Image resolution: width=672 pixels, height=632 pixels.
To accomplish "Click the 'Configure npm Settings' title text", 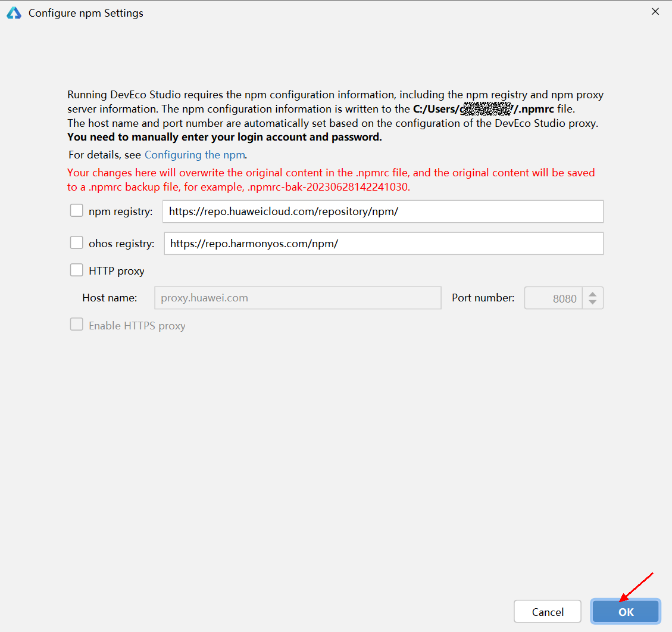I will 86,13.
